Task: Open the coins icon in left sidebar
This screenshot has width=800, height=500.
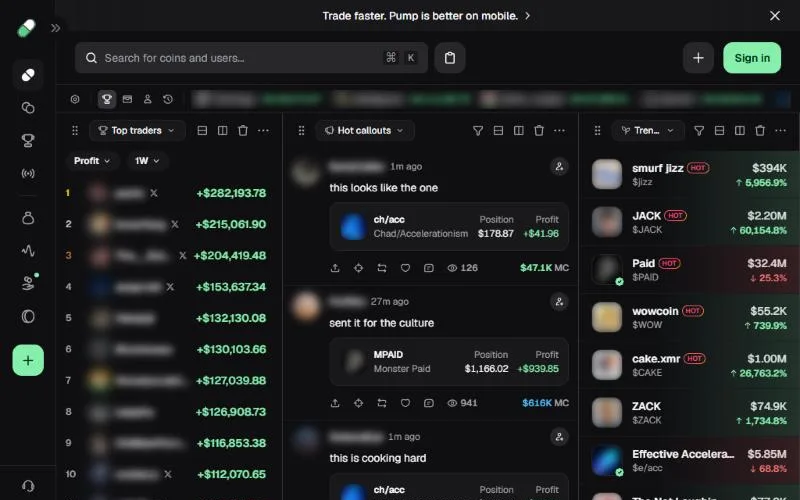Action: click(28, 108)
